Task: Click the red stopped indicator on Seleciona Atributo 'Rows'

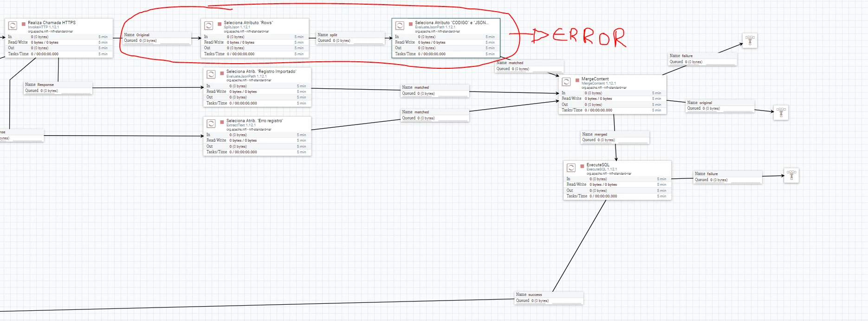Action: (220, 23)
